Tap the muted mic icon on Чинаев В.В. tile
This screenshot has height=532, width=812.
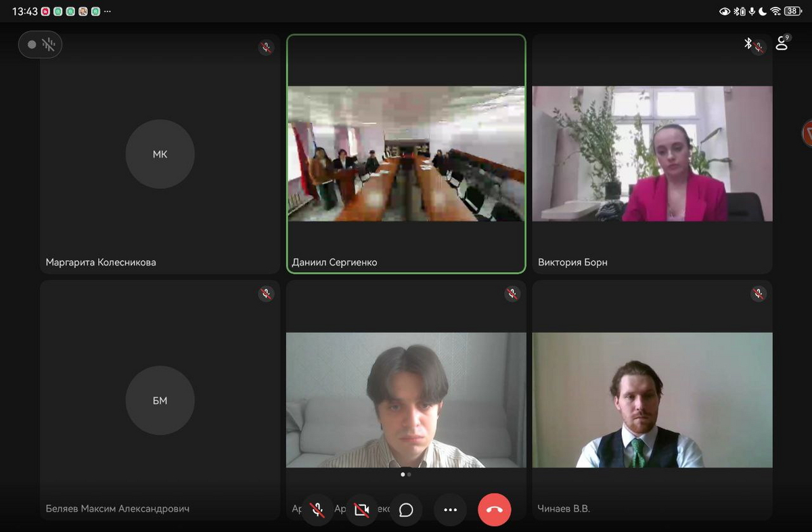point(759,294)
